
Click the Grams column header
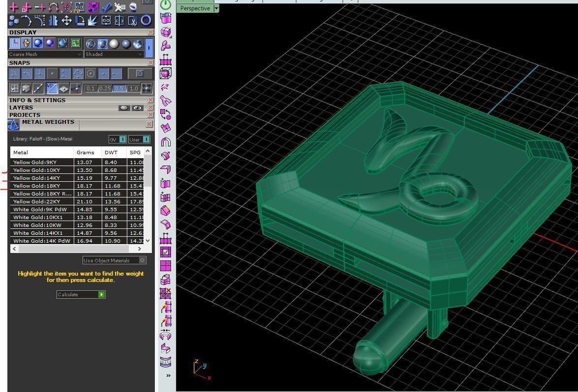(x=87, y=152)
